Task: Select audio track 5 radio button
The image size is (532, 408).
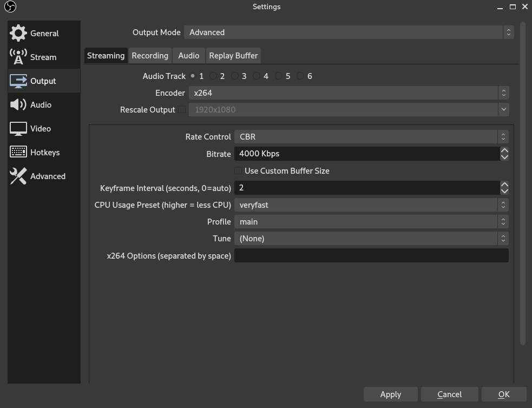Action: point(279,76)
